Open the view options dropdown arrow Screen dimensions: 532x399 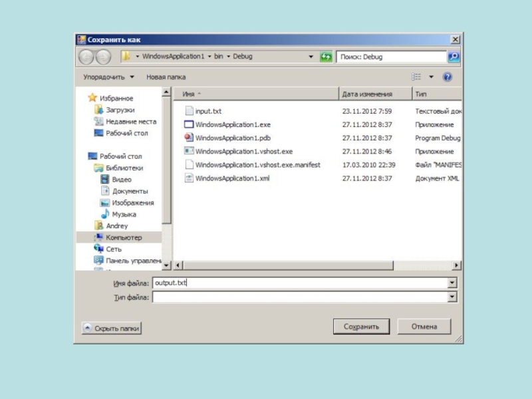[431, 77]
